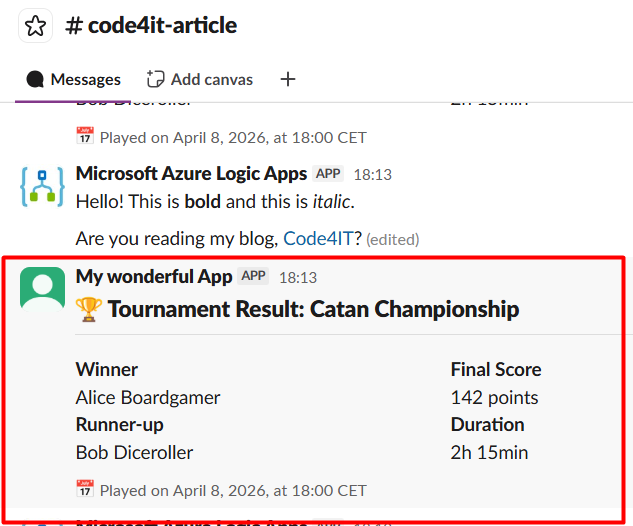Select the Tournament Result: Catan Championship heading

tap(313, 309)
